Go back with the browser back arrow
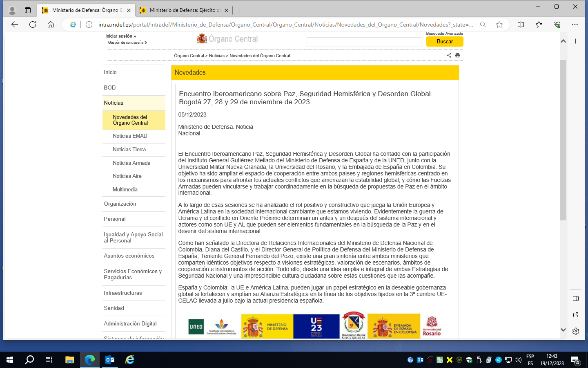Image resolution: width=588 pixels, height=368 pixels. point(15,25)
